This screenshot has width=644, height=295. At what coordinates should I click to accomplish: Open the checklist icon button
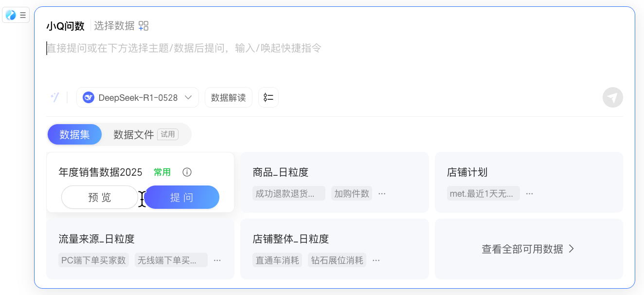tap(268, 97)
